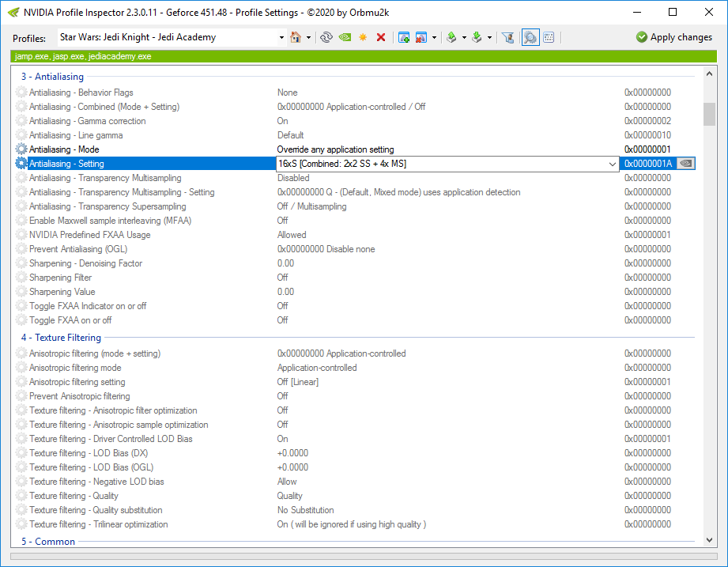Select the 5 - Common section header
This screenshot has height=567, width=728.
pyautogui.click(x=47, y=542)
